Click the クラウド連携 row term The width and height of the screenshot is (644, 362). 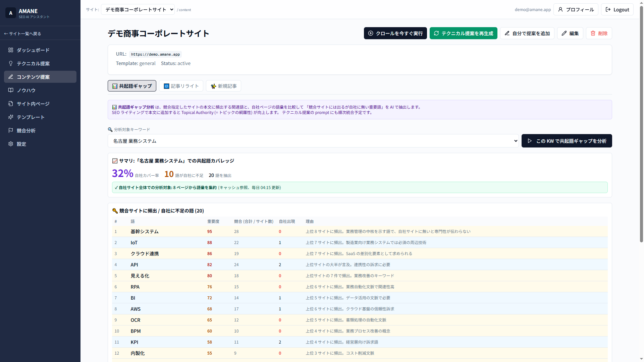point(145,254)
